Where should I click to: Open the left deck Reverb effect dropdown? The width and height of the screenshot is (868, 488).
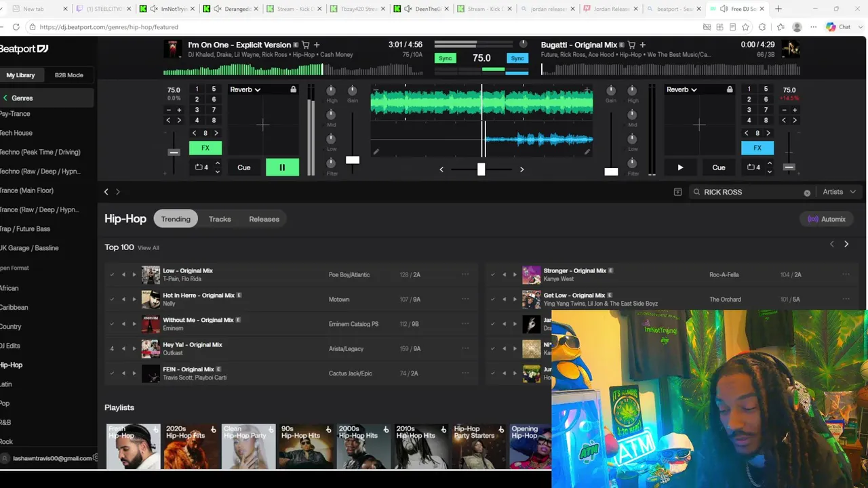245,89
